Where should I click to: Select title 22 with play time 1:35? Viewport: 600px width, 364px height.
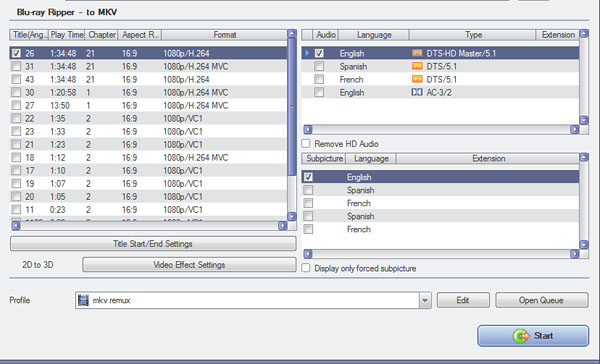click(148, 118)
